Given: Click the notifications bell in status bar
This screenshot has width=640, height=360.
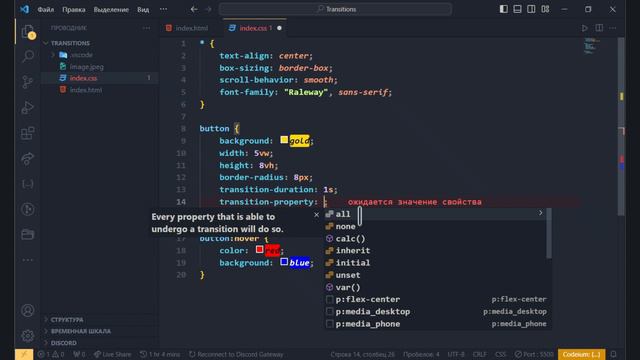Looking at the screenshot, I should 613,354.
